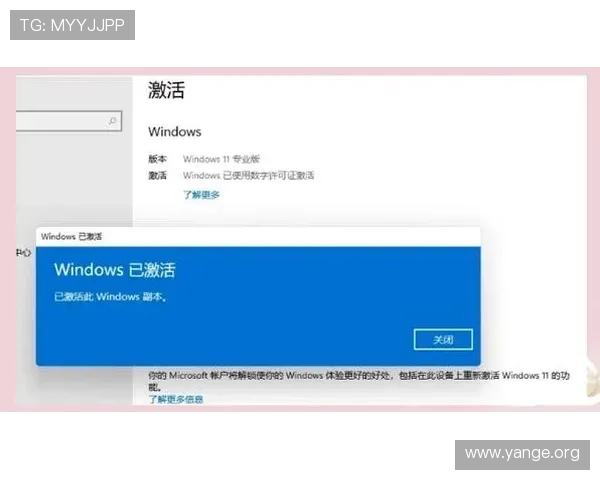Click the Windows section heading
600x480 pixels.
click(x=174, y=132)
